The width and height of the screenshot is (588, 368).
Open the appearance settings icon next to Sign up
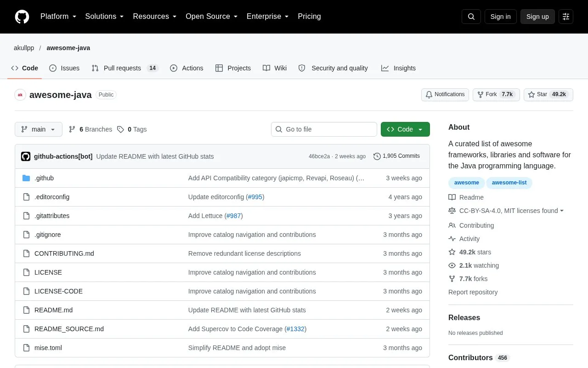pos(566,17)
